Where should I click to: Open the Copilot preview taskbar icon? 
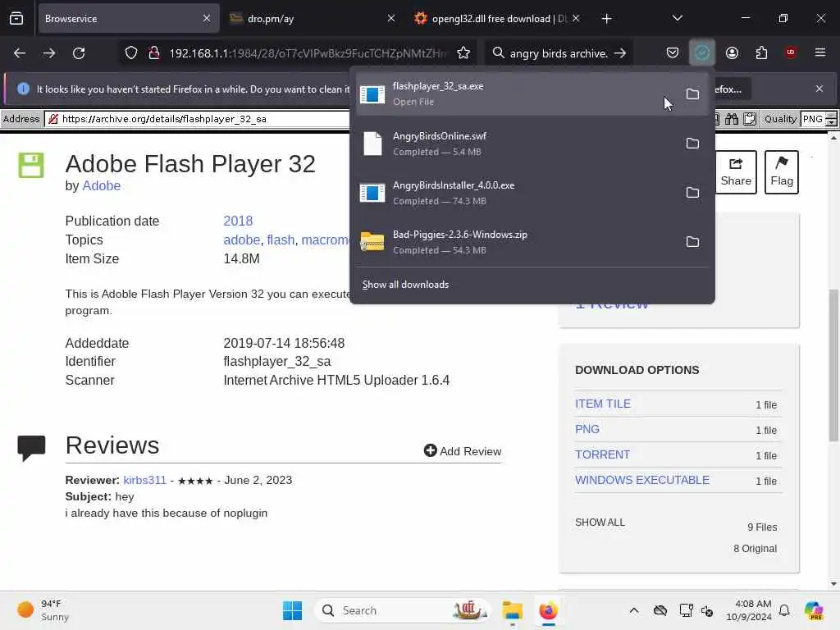[x=814, y=610]
